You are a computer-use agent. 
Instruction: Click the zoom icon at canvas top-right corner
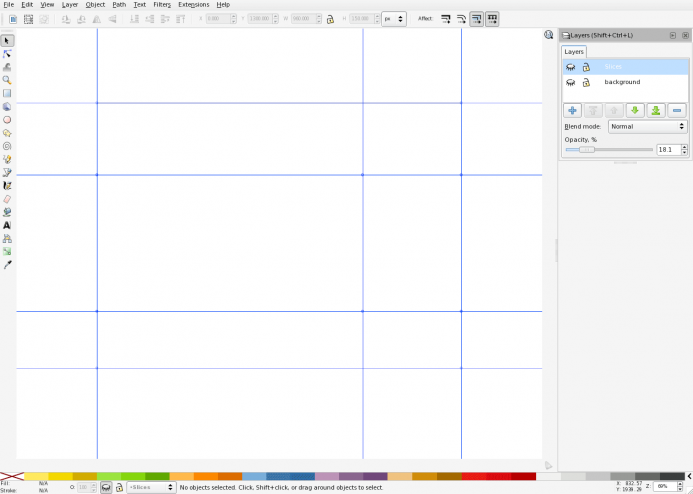coord(548,35)
